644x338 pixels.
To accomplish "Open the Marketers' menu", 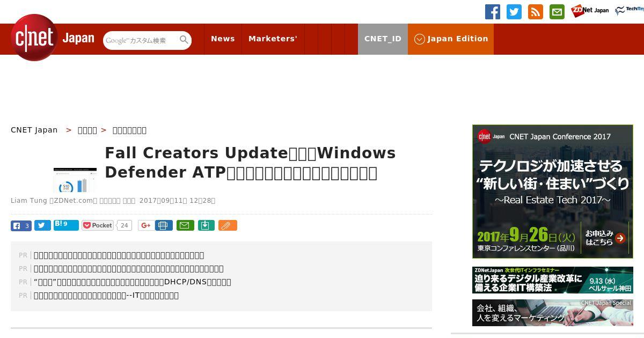I will pos(273,39).
